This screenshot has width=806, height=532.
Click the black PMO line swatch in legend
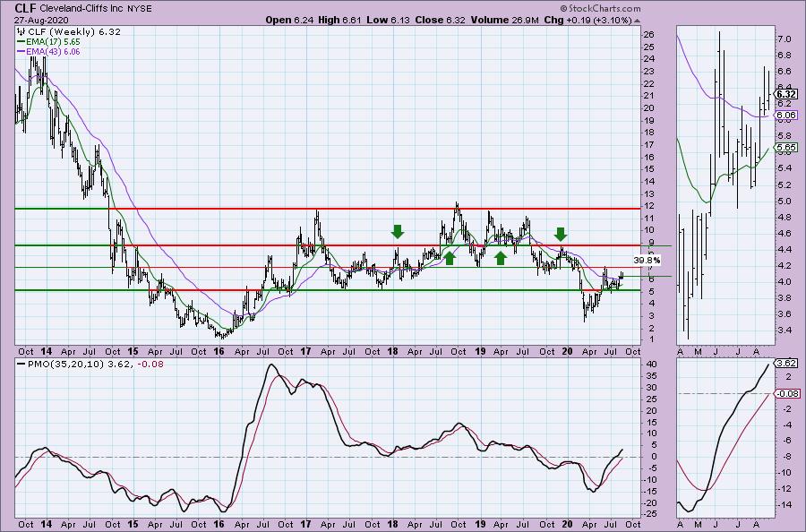21,364
